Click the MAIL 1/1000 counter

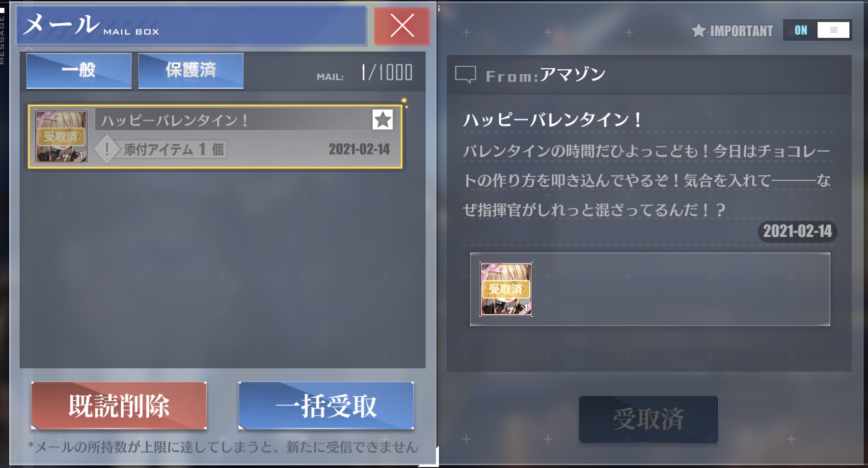[365, 73]
